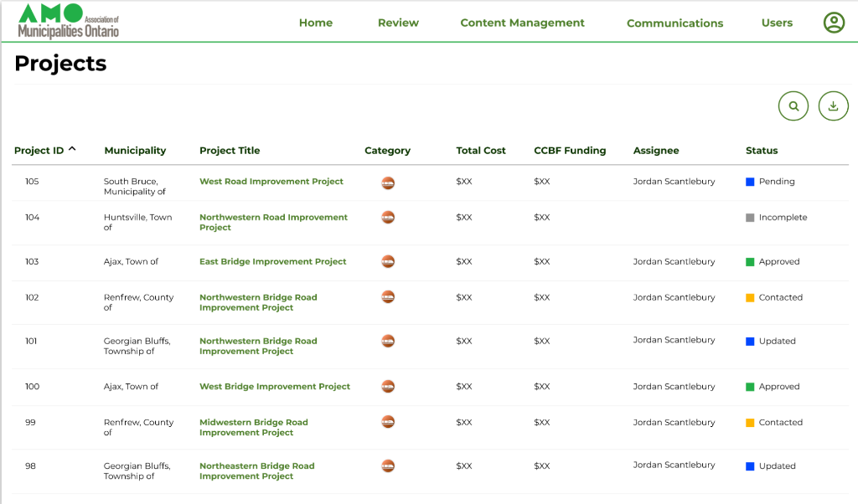
Task: Sort by the Status column header
Action: pyautogui.click(x=762, y=151)
